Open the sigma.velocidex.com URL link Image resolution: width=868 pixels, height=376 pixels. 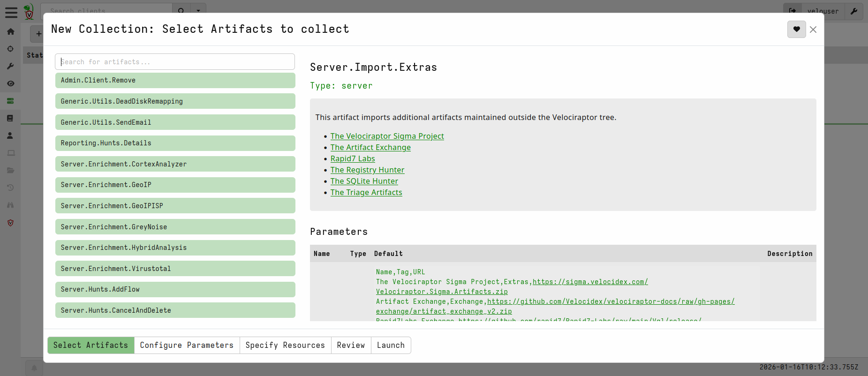tap(590, 282)
